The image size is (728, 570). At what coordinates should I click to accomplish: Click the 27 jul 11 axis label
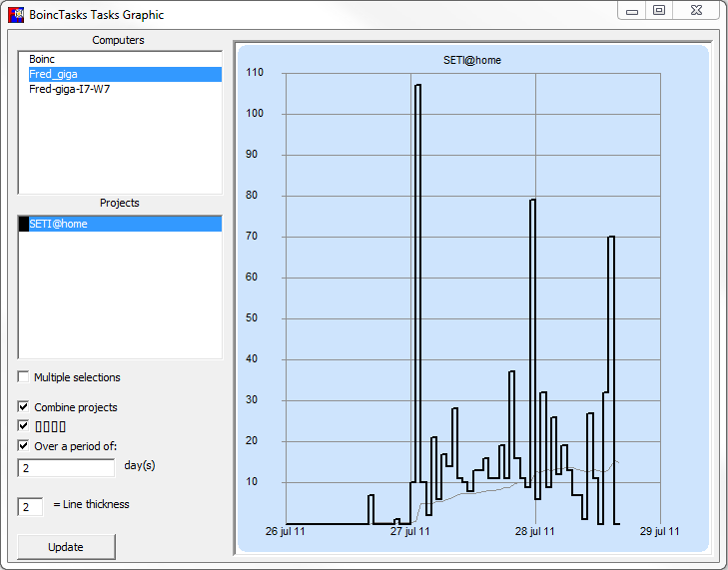coord(410,531)
